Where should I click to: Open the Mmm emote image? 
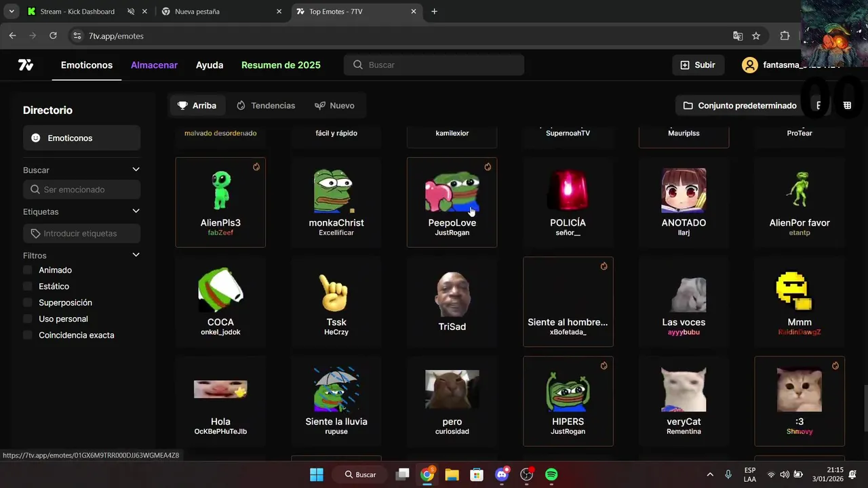pyautogui.click(x=795, y=291)
